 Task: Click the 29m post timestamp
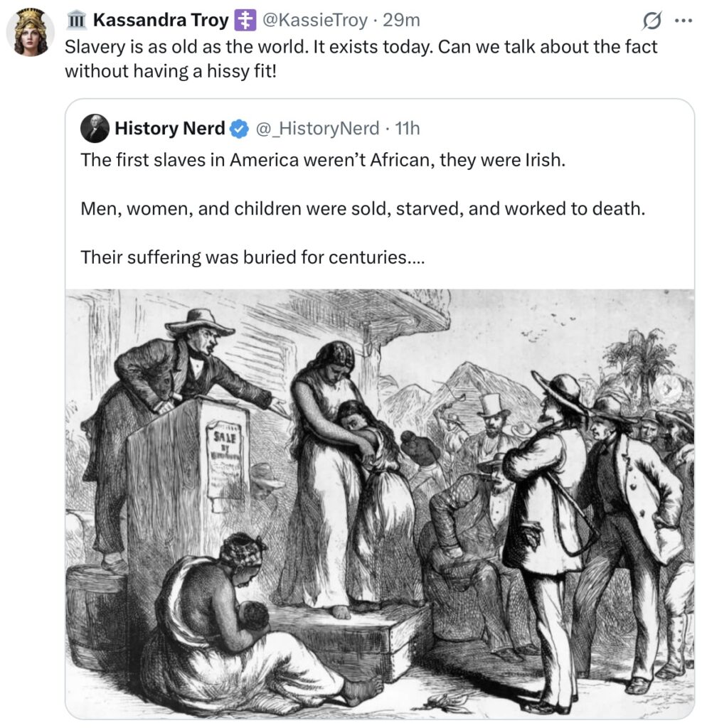coord(401,20)
